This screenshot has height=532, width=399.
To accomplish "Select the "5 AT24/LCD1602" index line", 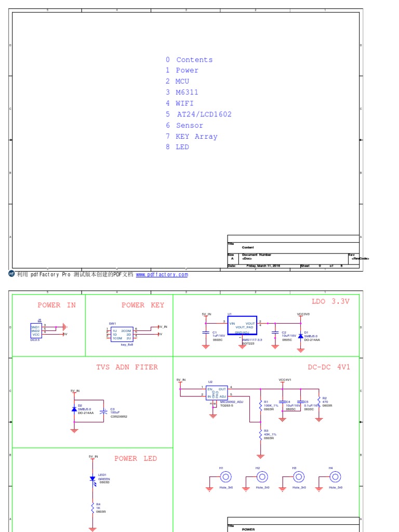I will click(x=198, y=114).
